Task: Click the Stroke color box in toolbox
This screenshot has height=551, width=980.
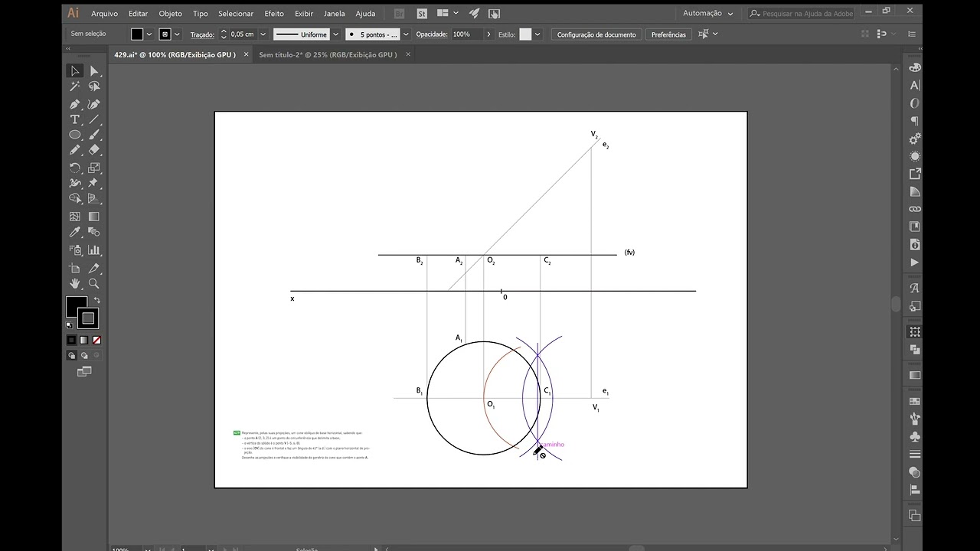Action: coord(88,318)
